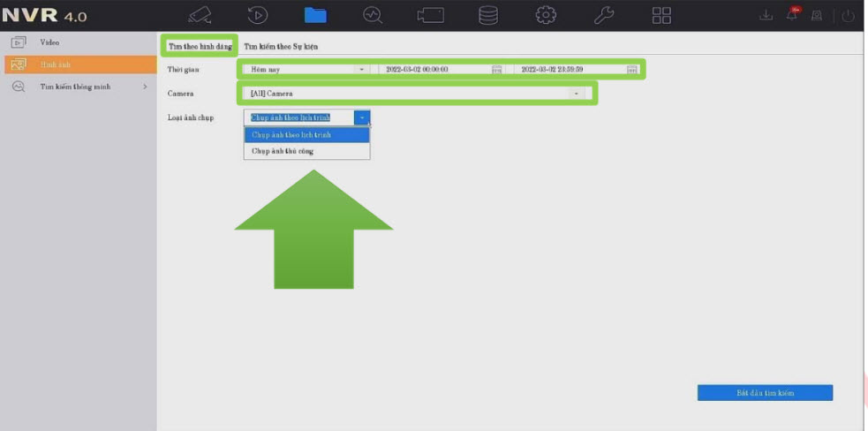Choose 'Chụp ảnh thủ công' option
Viewport: 868px width, 431px height.
pos(283,151)
